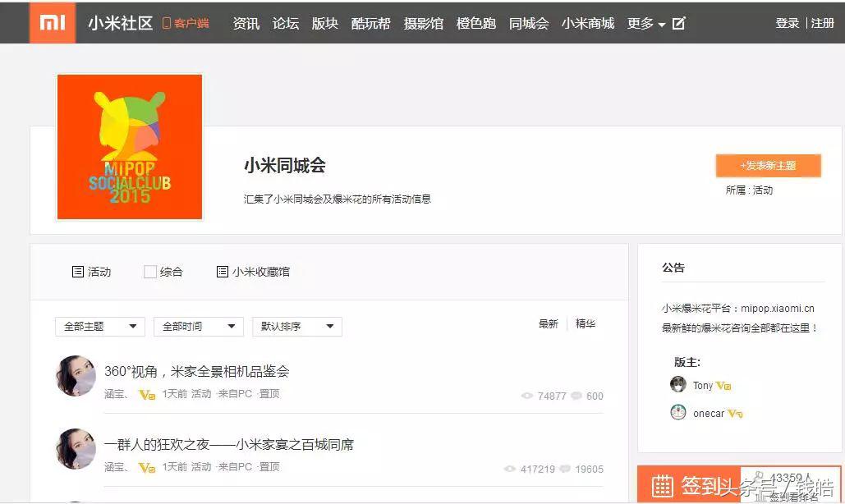Expand the 更多 menu in navbar

[x=646, y=23]
